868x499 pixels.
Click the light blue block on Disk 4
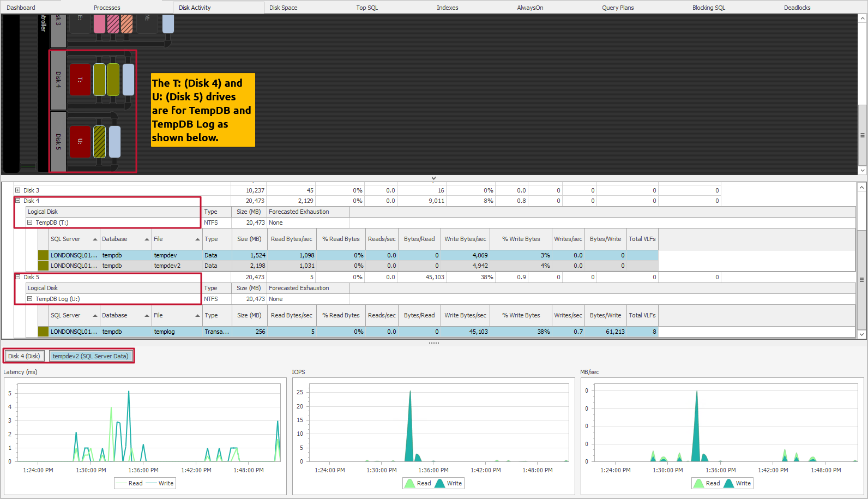tap(128, 80)
